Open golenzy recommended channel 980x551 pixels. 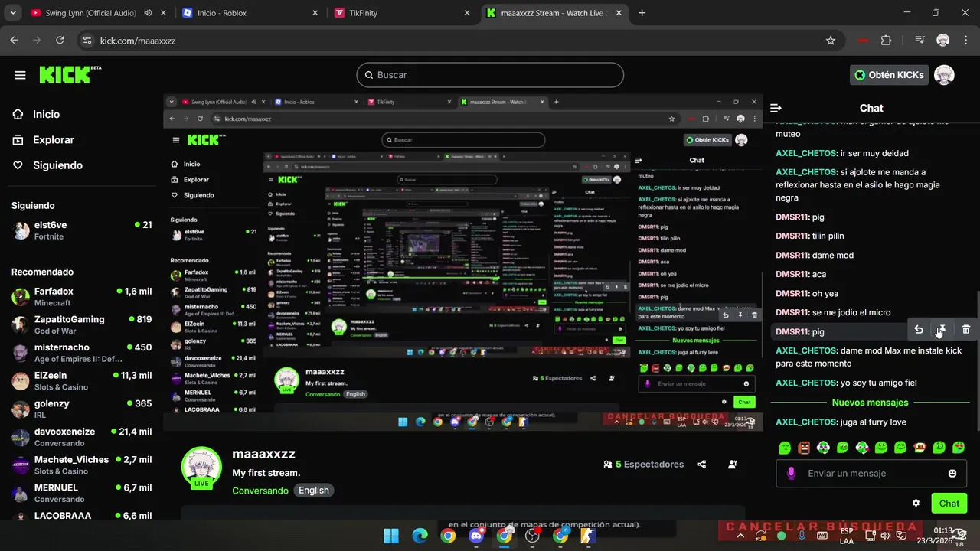coord(81,409)
